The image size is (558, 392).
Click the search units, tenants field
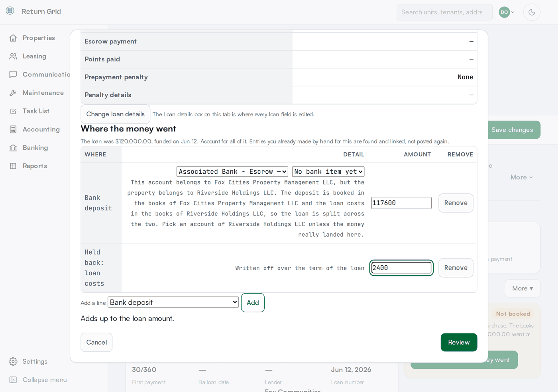point(444,12)
